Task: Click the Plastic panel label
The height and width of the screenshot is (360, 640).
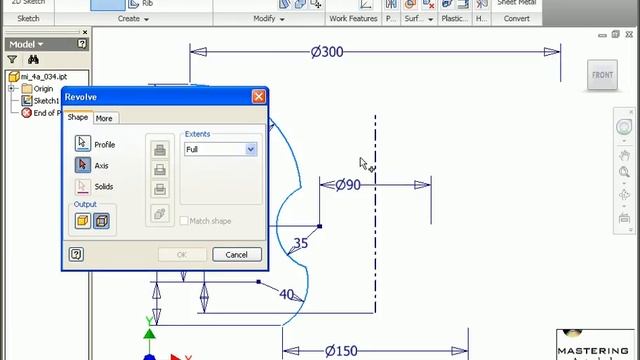Action: (x=454, y=18)
